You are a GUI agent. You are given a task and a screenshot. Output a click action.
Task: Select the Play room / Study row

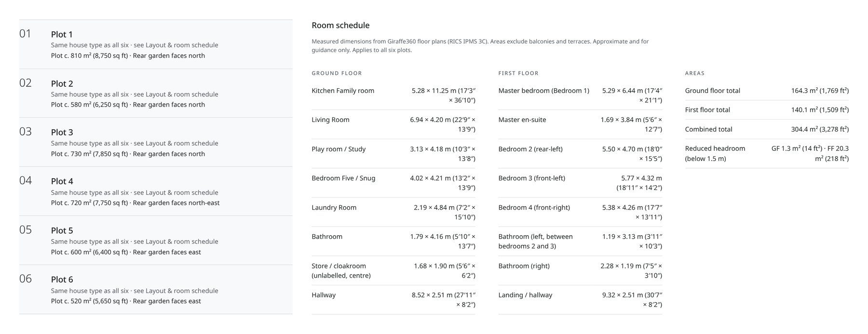tap(393, 154)
